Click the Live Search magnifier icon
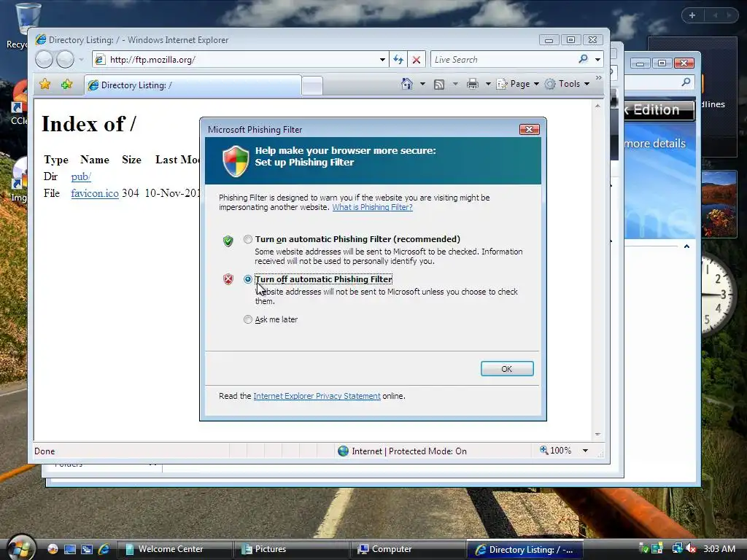This screenshot has width=747, height=560. tap(583, 59)
